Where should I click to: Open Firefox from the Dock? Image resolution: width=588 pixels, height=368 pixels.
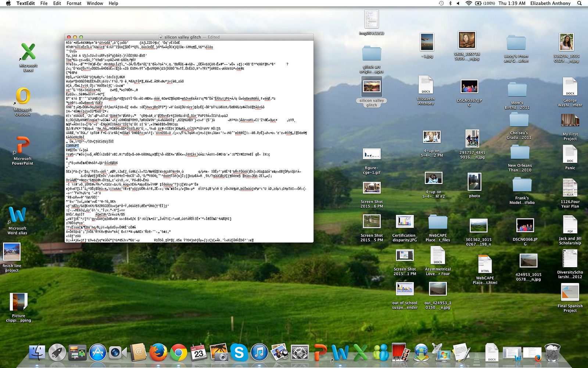coord(158,353)
